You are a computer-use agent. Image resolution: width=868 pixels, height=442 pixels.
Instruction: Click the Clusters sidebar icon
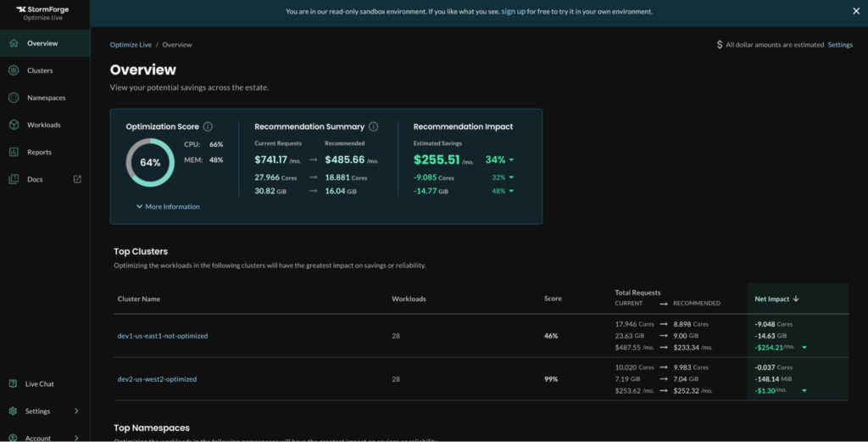click(x=14, y=70)
